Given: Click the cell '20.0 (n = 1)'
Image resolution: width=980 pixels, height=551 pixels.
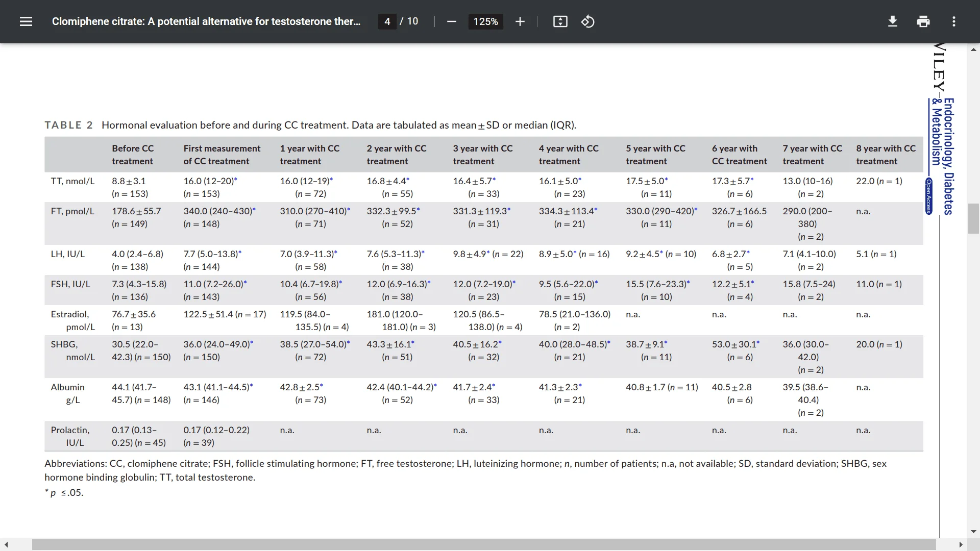Looking at the screenshot, I should coord(879,344).
